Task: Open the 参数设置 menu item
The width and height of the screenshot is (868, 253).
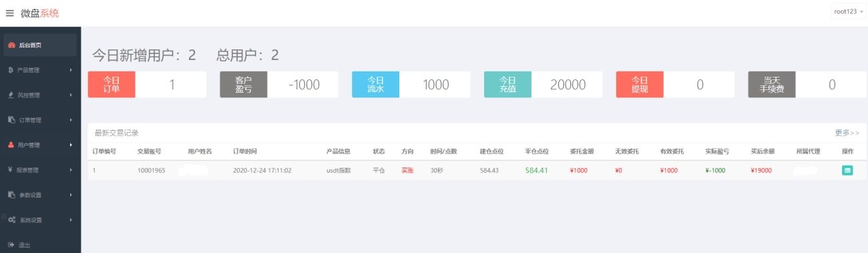Action: coord(41,195)
